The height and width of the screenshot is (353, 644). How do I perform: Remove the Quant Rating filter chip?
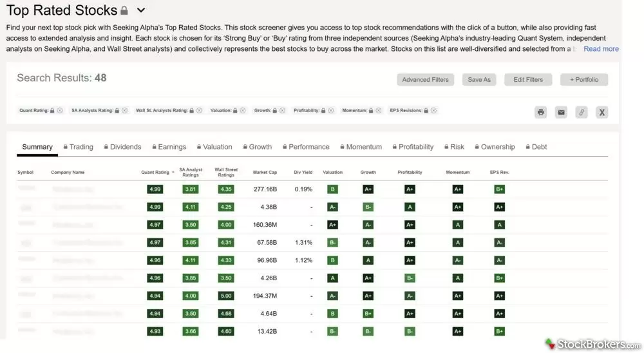[x=60, y=111]
